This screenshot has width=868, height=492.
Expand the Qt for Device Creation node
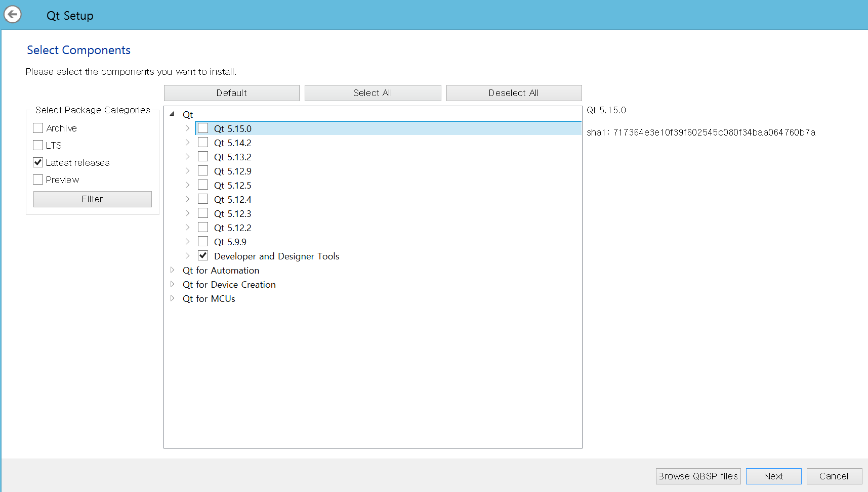(x=172, y=284)
